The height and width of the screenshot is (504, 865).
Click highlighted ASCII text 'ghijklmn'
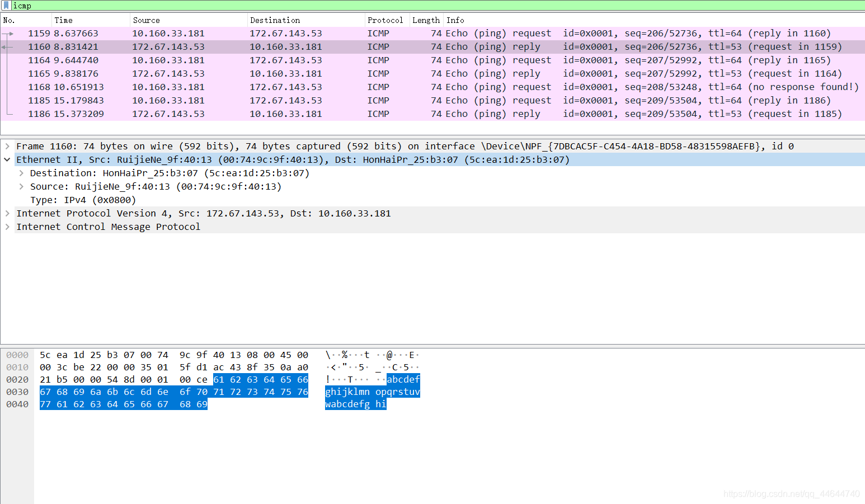(x=347, y=392)
